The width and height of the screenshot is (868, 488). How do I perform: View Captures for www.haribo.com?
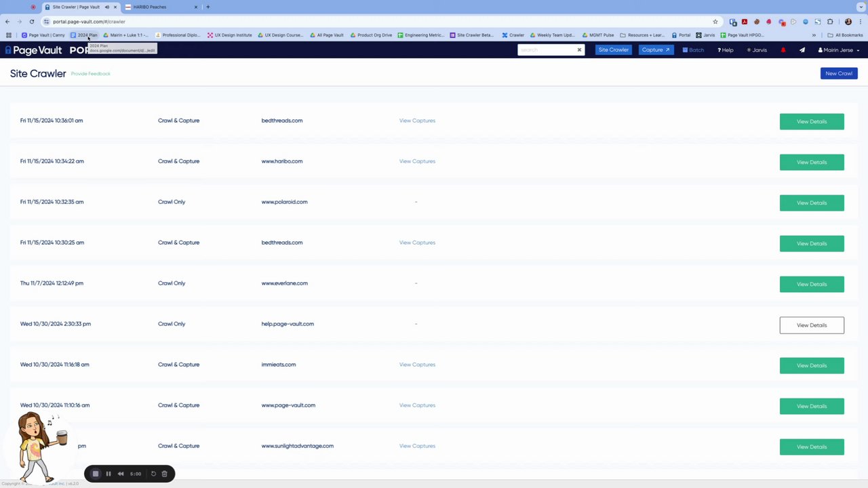pyautogui.click(x=417, y=161)
